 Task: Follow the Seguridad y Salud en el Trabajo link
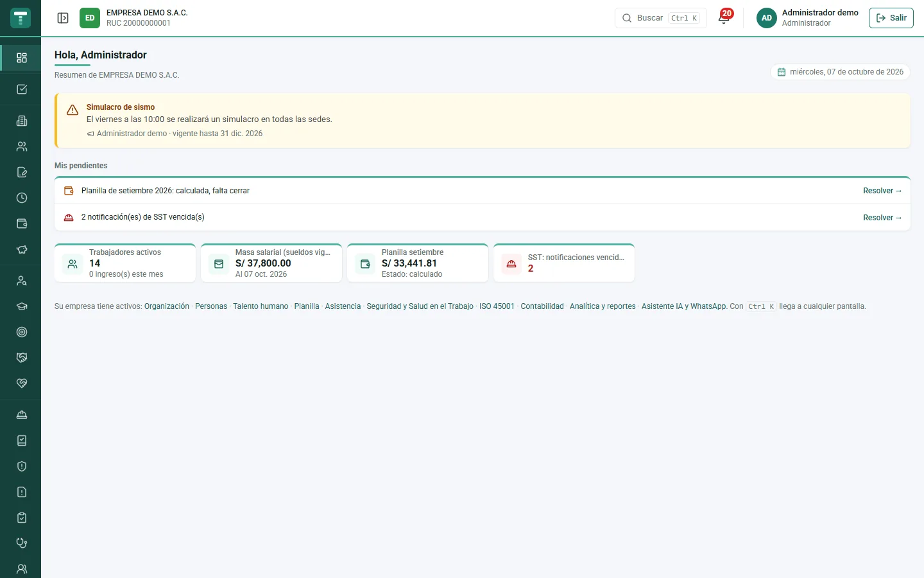420,306
